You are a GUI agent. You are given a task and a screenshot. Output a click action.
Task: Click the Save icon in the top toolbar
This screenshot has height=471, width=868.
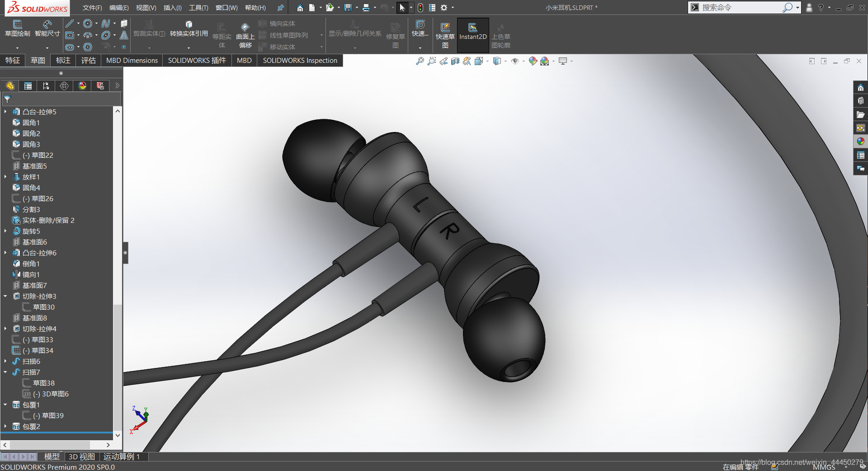[348, 8]
